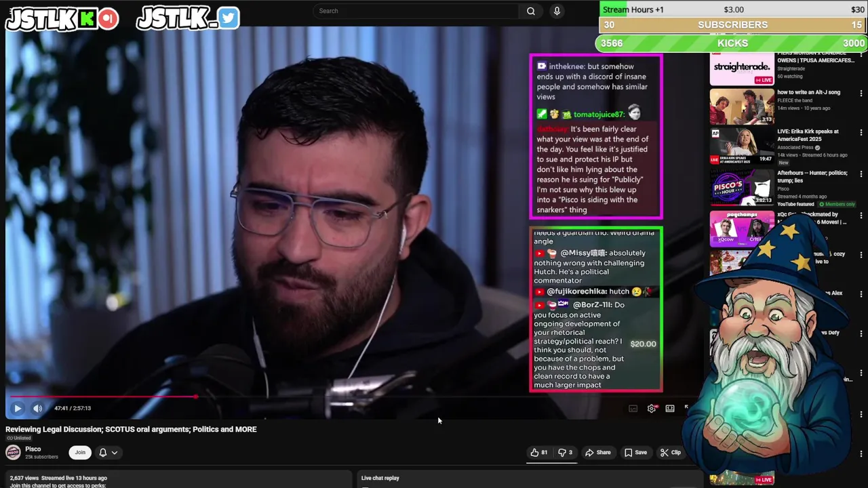Toggle the subtitles/captions button

633,408
